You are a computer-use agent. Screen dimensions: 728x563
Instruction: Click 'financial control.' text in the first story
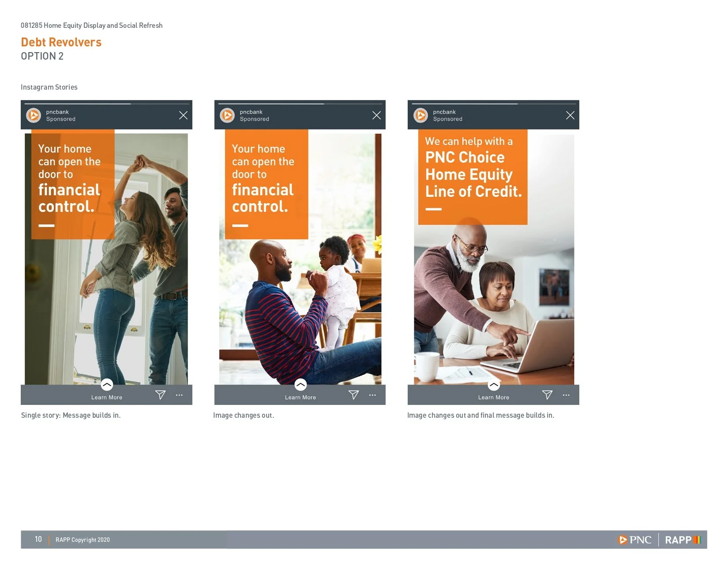pos(69,198)
